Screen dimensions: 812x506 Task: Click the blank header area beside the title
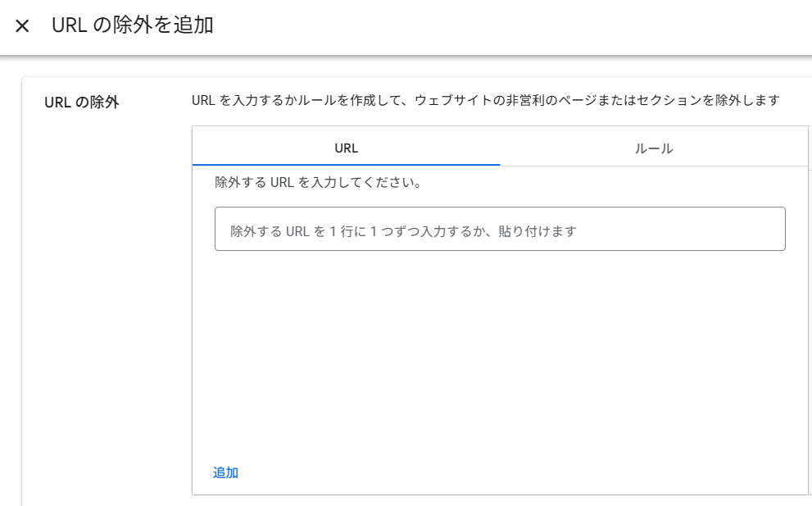pos(508,26)
